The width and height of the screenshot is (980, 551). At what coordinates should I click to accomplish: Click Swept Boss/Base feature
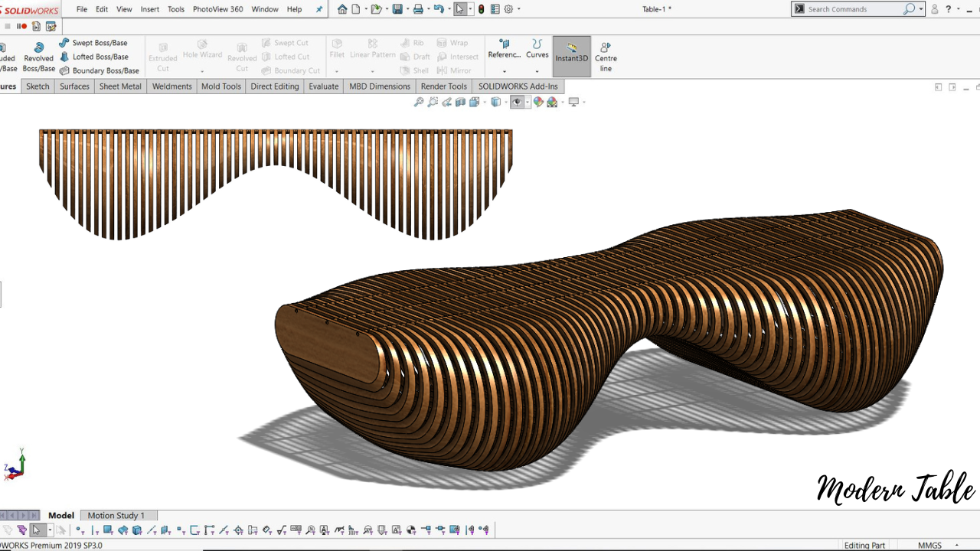[x=93, y=43]
